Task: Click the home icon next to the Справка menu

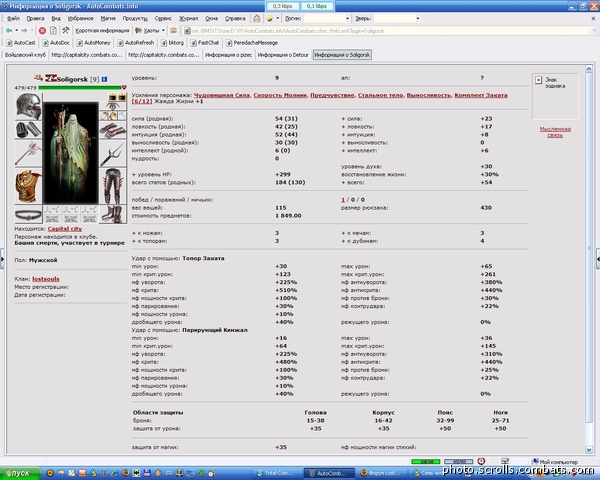Action: coord(257,18)
